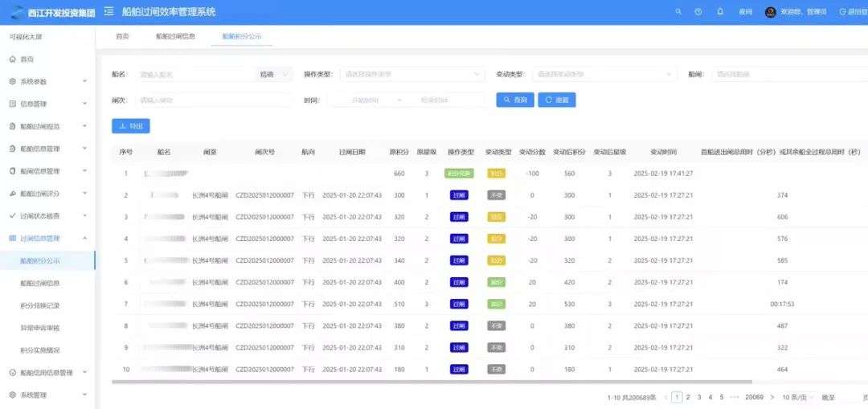
Task: Click the 船名 input field
Action: (193, 75)
